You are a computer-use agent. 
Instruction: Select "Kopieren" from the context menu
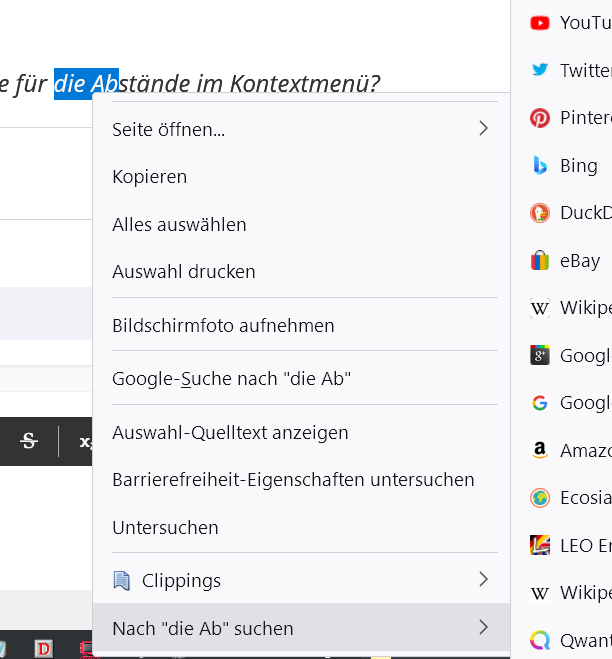tap(150, 177)
